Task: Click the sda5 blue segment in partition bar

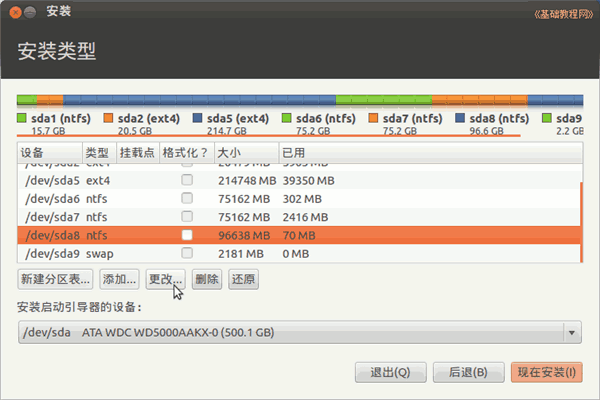Action: pos(199,100)
